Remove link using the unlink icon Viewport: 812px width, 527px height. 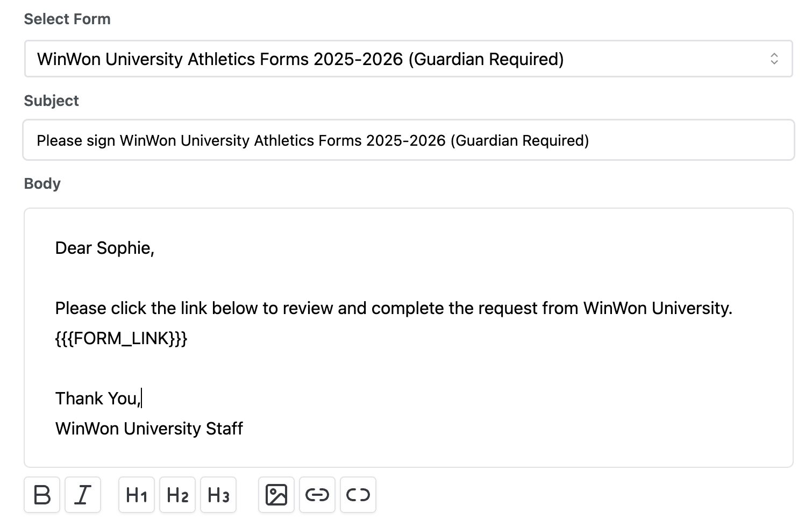[x=358, y=495]
